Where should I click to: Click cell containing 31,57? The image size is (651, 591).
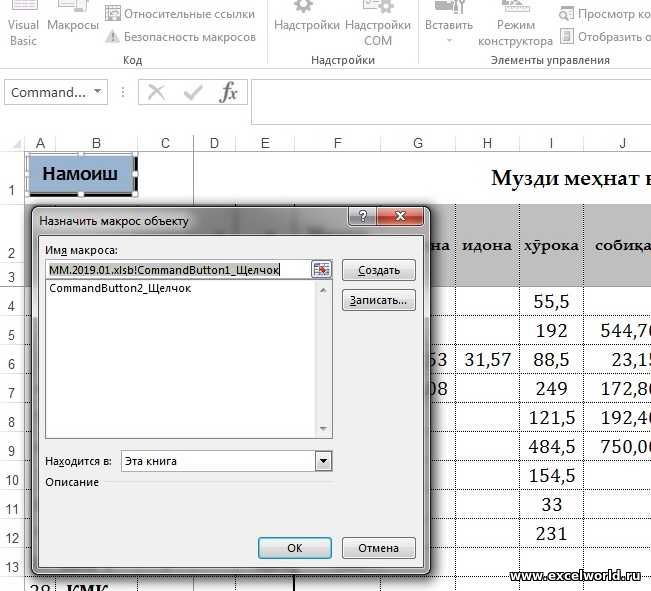coord(487,360)
